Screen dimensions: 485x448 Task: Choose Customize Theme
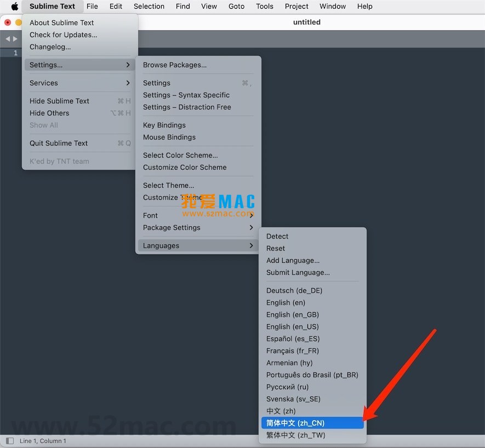pyautogui.click(x=198, y=197)
